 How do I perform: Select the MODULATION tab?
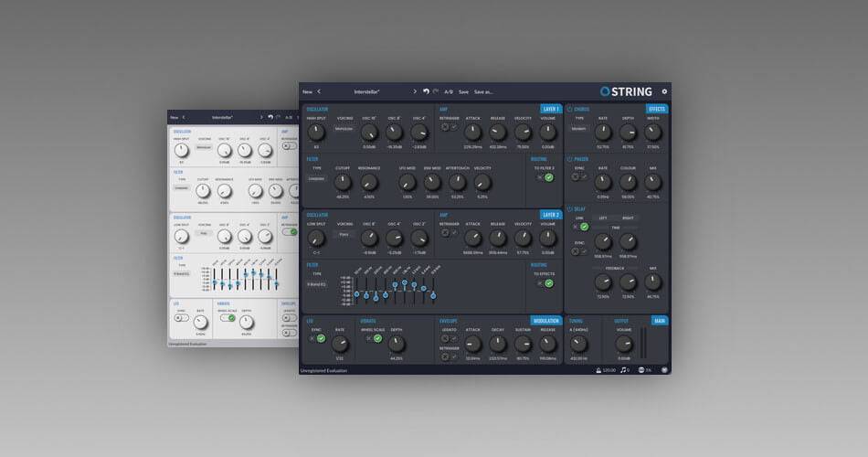545,321
